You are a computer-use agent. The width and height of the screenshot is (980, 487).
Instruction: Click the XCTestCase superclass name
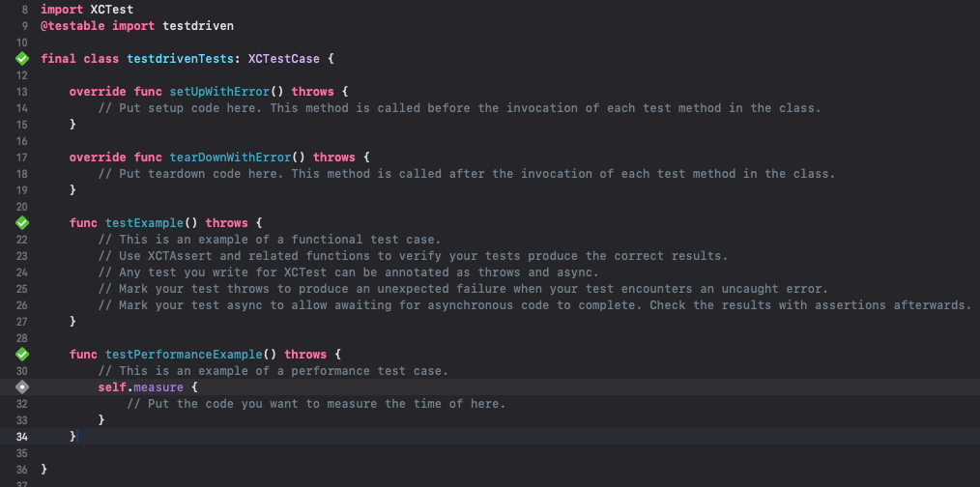[x=284, y=59]
